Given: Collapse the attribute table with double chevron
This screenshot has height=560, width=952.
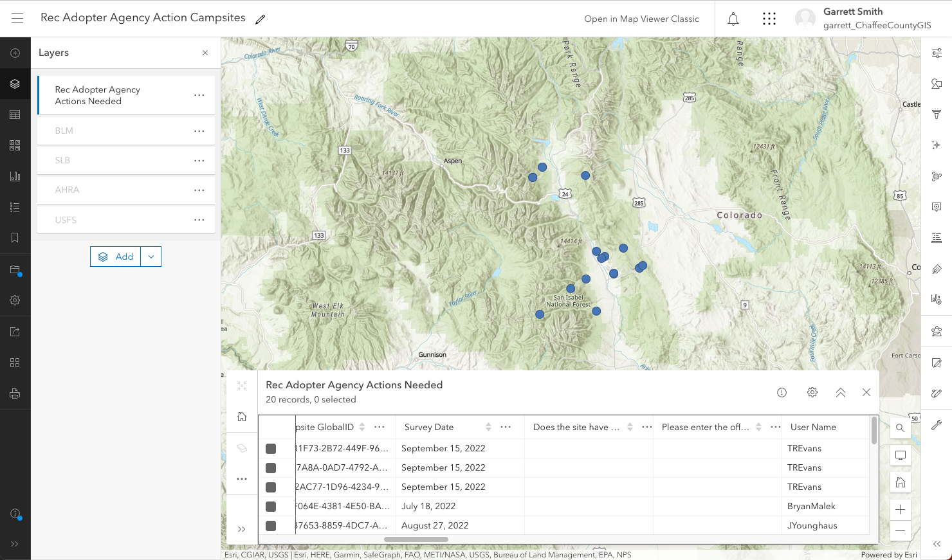Looking at the screenshot, I should [840, 392].
